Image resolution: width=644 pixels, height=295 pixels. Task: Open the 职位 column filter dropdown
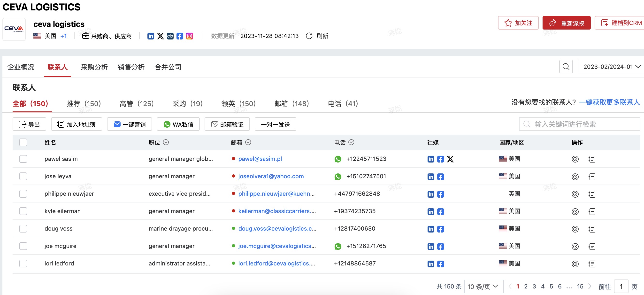pos(166,142)
